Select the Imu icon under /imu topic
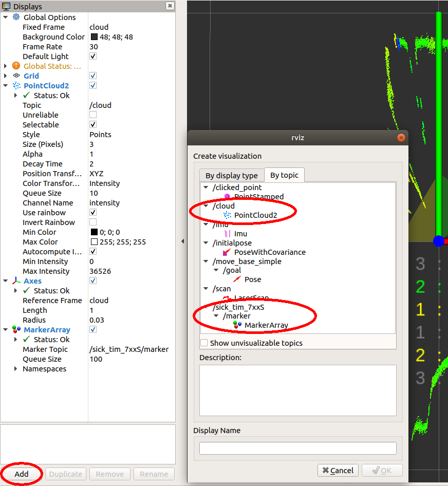The image size is (448, 486). tap(229, 233)
